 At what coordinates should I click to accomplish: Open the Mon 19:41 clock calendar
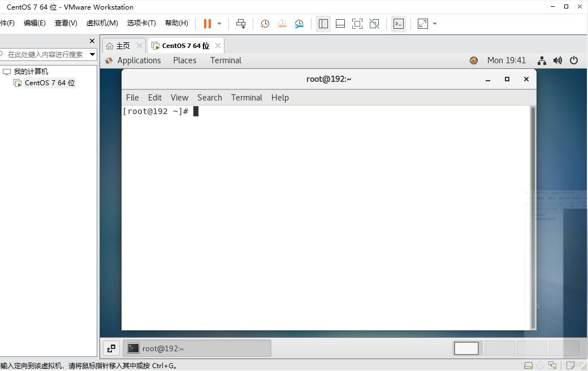click(x=507, y=60)
